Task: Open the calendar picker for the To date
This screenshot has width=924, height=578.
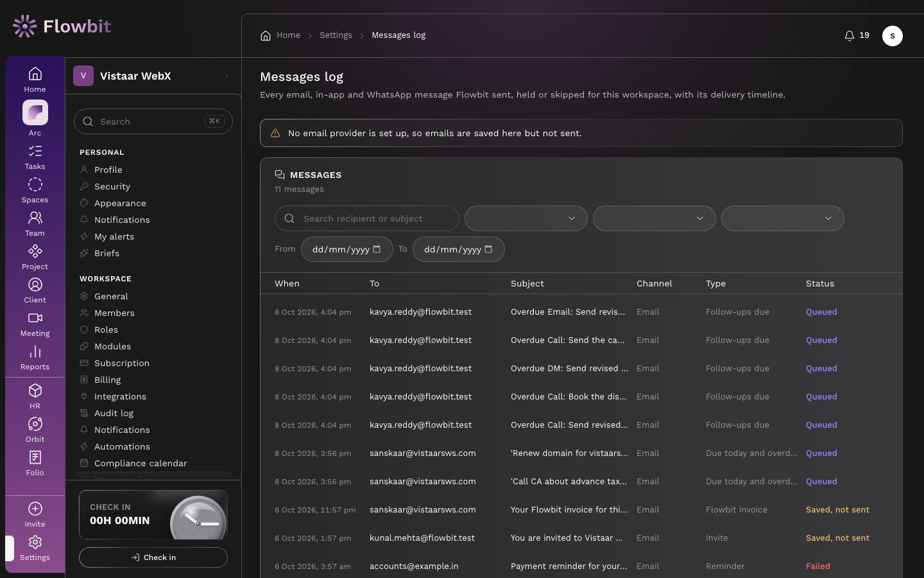Action: point(488,249)
